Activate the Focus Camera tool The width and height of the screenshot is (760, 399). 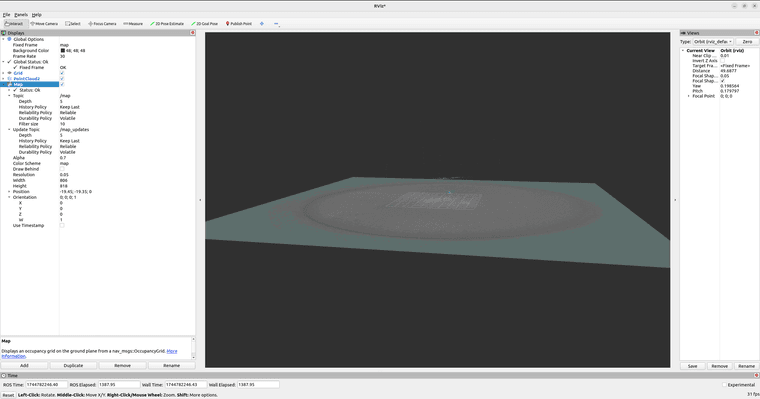[x=102, y=23]
